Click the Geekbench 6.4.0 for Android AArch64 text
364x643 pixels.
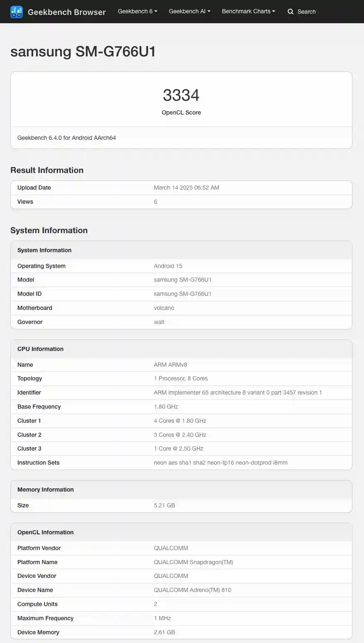coord(67,138)
